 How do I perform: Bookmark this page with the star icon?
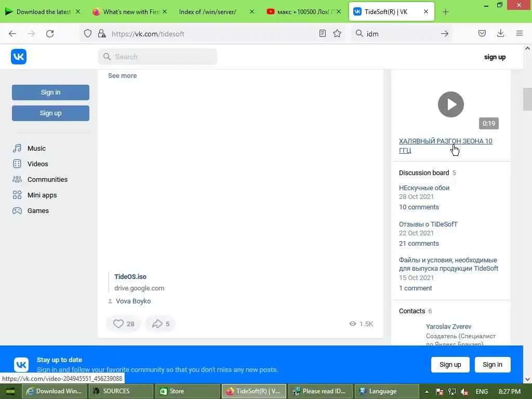337,33
